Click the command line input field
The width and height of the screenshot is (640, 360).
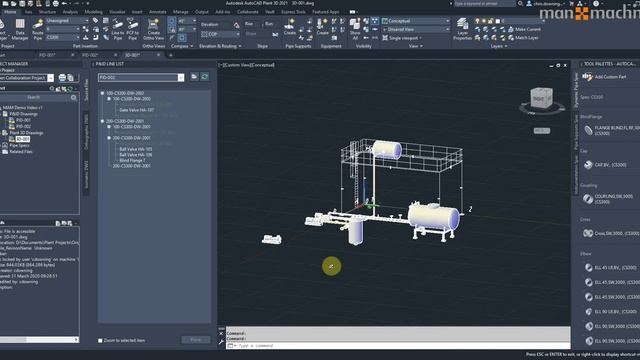(x=398, y=346)
